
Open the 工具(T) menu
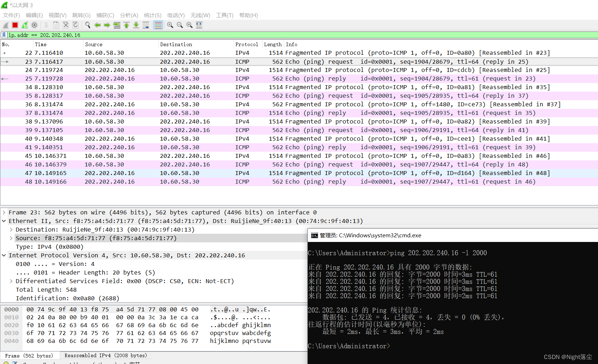click(225, 15)
